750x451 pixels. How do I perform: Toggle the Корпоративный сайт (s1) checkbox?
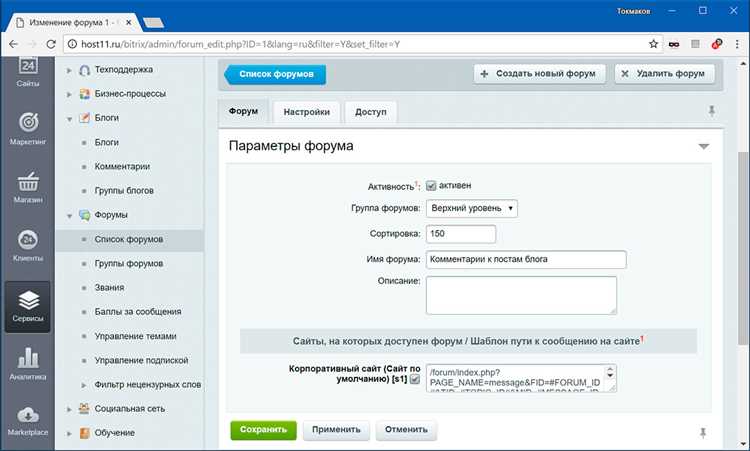pyautogui.click(x=415, y=379)
